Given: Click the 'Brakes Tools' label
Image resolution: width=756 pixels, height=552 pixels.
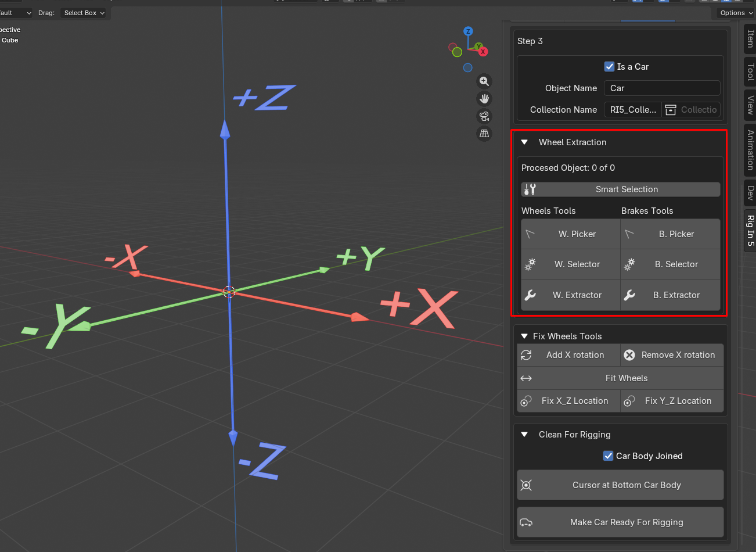Looking at the screenshot, I should (647, 211).
